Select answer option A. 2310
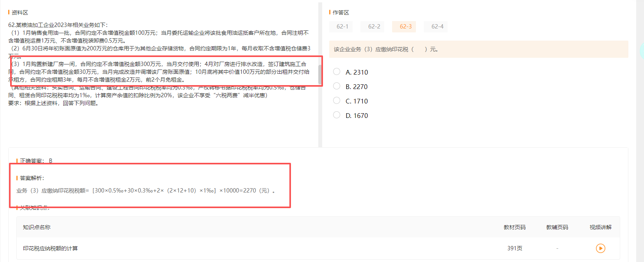The height and width of the screenshot is (262, 644). point(337,71)
